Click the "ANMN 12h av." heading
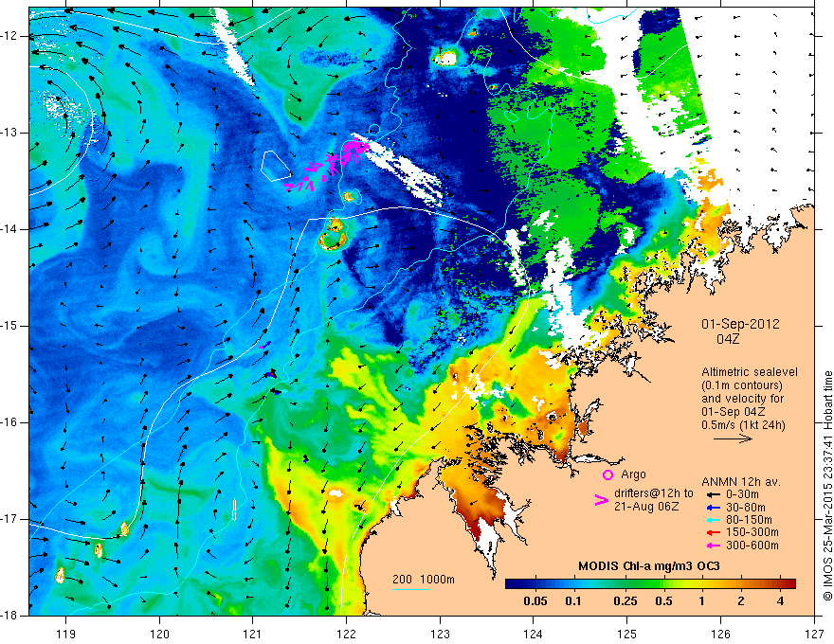Viewport: 834px width, 644px height. pos(741,482)
